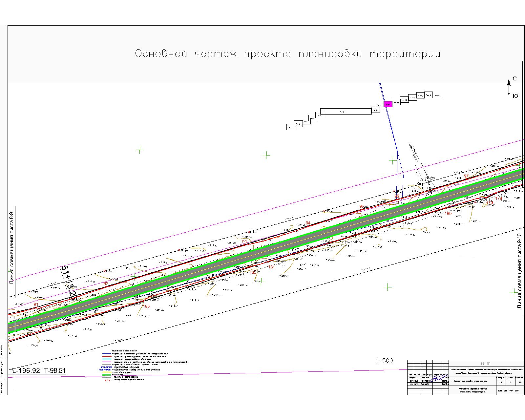Click the 'Разраб.' cell in title block
This screenshot has width=525, height=420.
(x=413, y=378)
